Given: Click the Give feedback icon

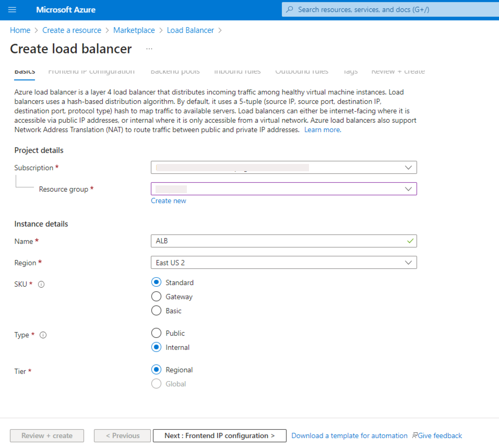Looking at the screenshot, I should point(415,435).
